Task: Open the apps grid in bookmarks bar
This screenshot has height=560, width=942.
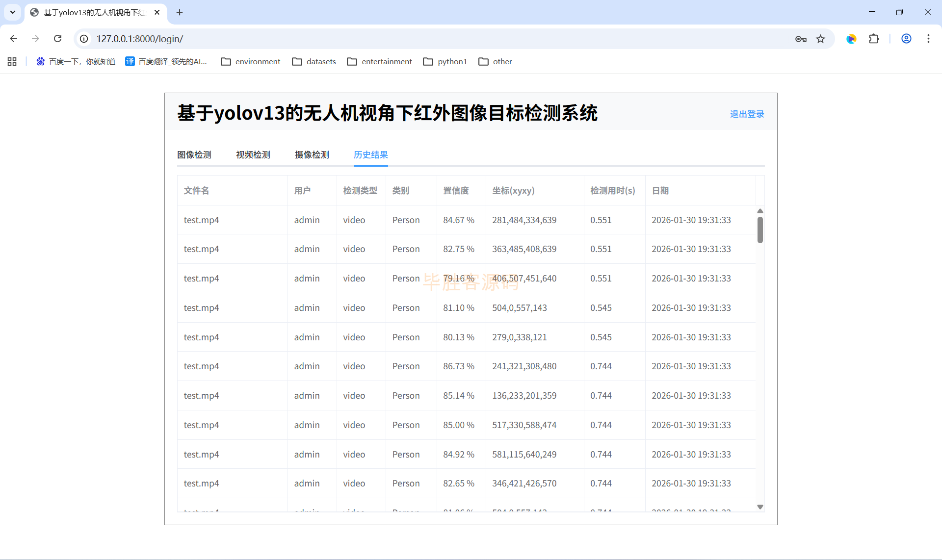Action: click(x=12, y=61)
